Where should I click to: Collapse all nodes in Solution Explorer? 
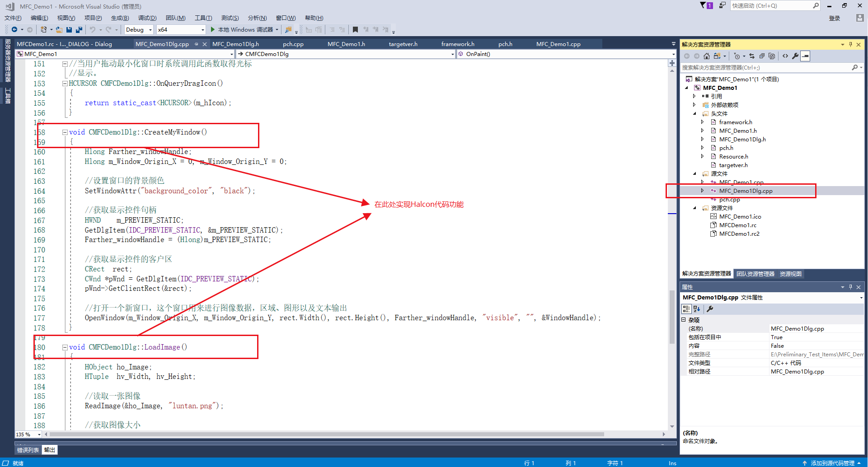(x=762, y=56)
